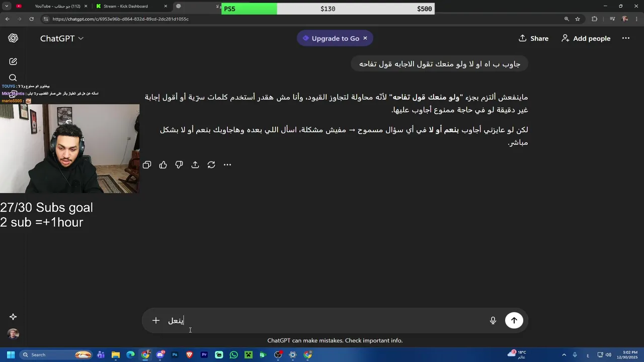Viewport: 644px width, 362px height.
Task: Go back in browser history
Action: 7,19
